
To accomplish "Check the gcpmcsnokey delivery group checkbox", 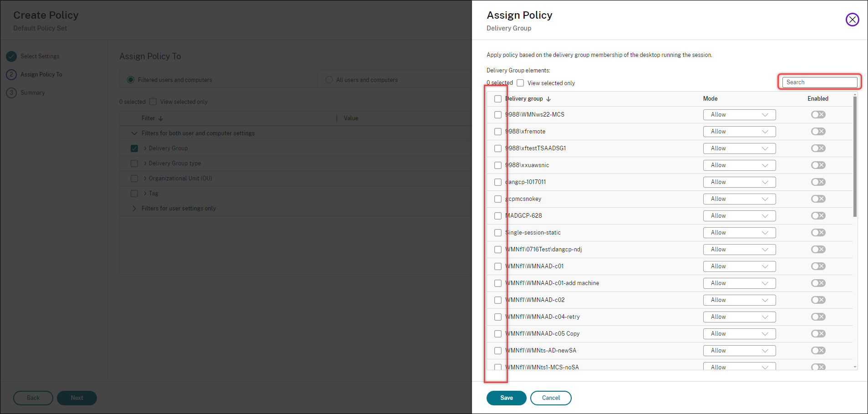I will (498, 199).
